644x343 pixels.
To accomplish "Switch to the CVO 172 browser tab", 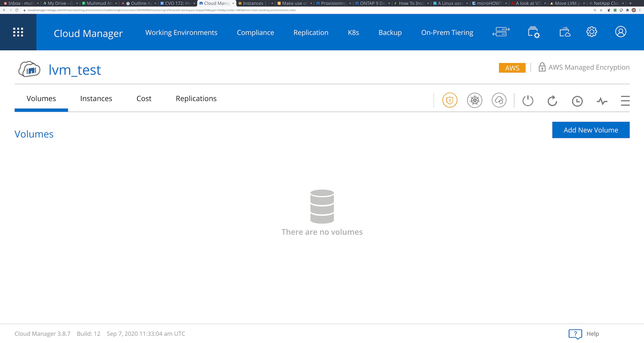I will click(178, 3).
